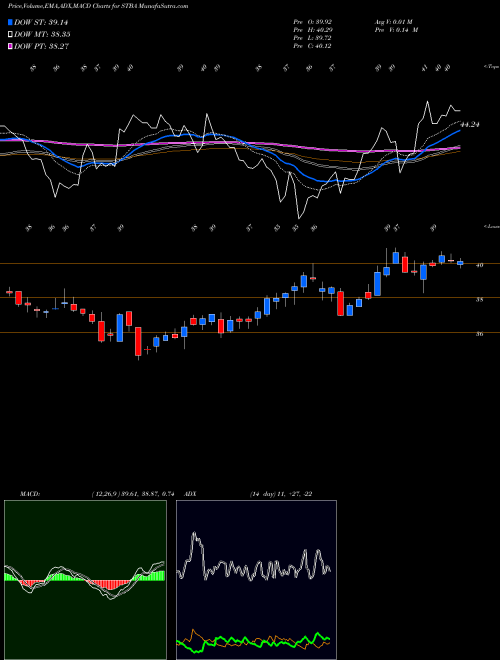The height and width of the screenshot is (660, 500).
Task: Click the last blue candlestick on the right
Action: (460, 263)
